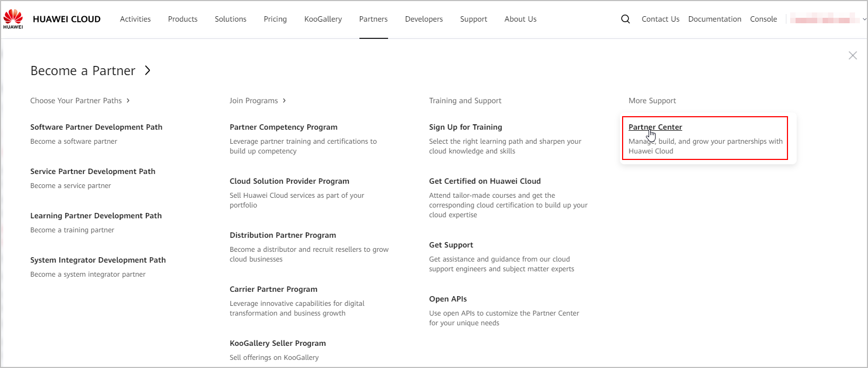Open the KooGallery menu item
The image size is (868, 368).
click(x=323, y=19)
